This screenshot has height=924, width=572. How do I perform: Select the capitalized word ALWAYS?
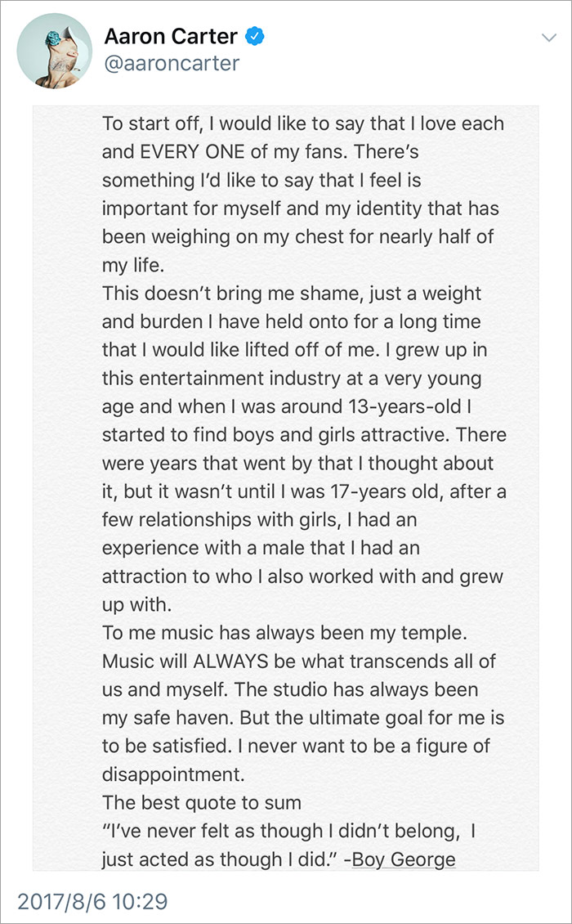pos(232,662)
